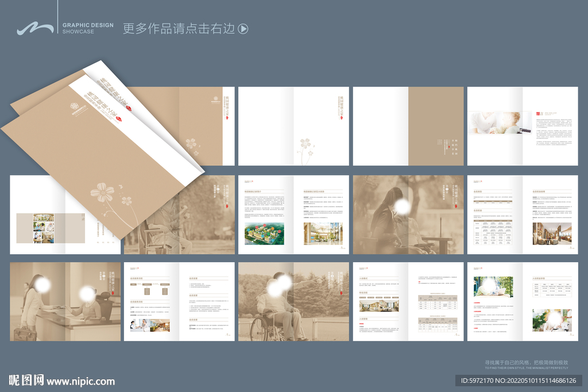Viewport: 588px width, 392px height.
Task: Click the "www.nipic.com" website text
Action: point(80,382)
